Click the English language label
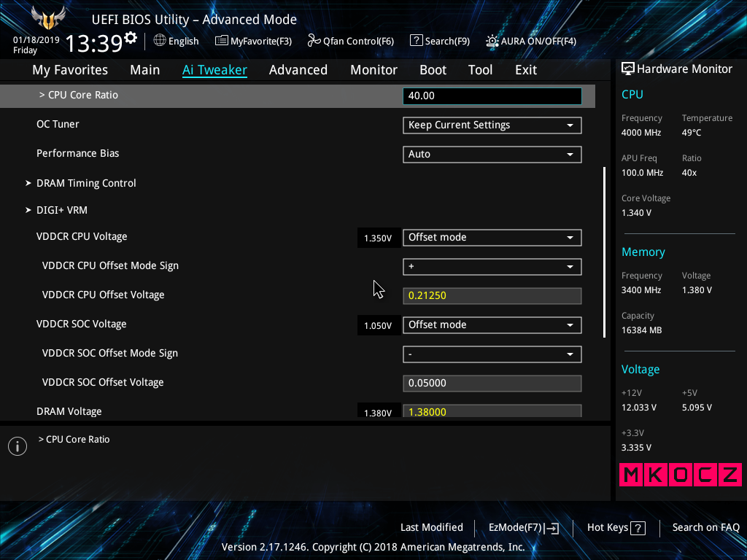Screen dimensions: 747x560 (183, 42)
